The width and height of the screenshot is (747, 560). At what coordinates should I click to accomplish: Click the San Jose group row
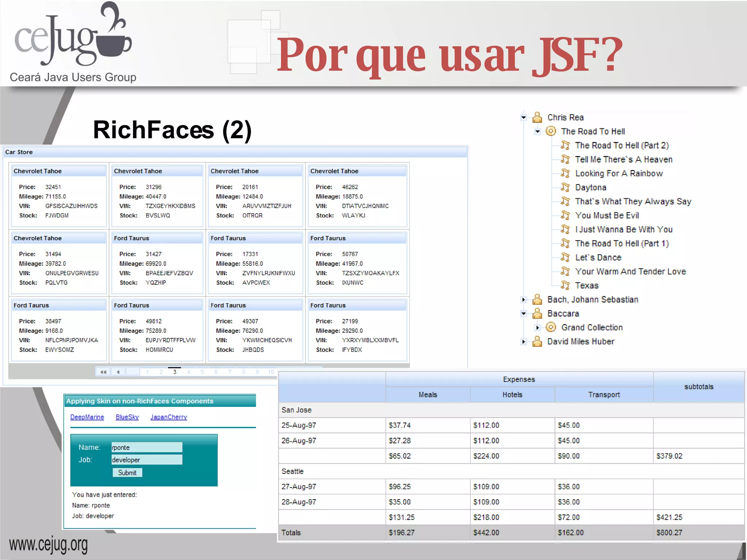511,410
